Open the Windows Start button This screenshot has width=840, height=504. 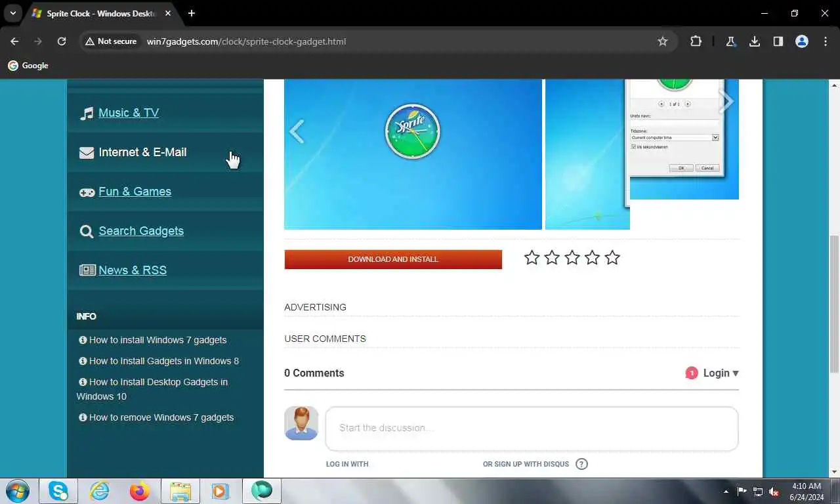click(18, 491)
